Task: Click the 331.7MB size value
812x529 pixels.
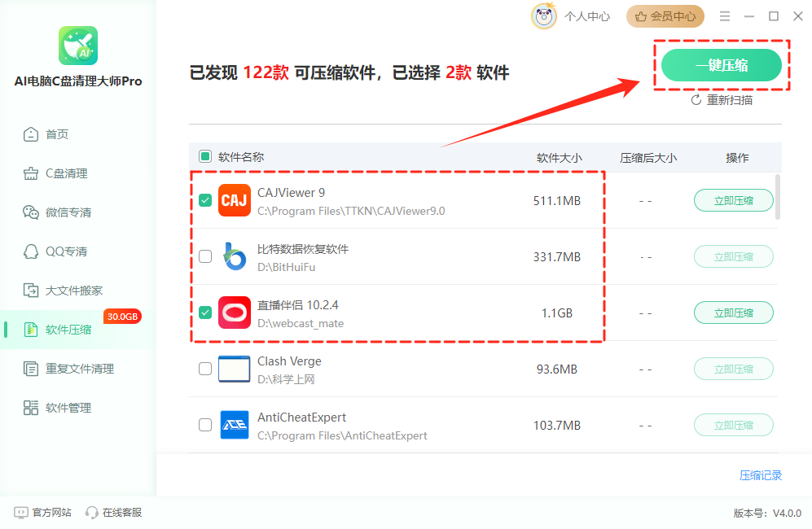Action: point(557,256)
